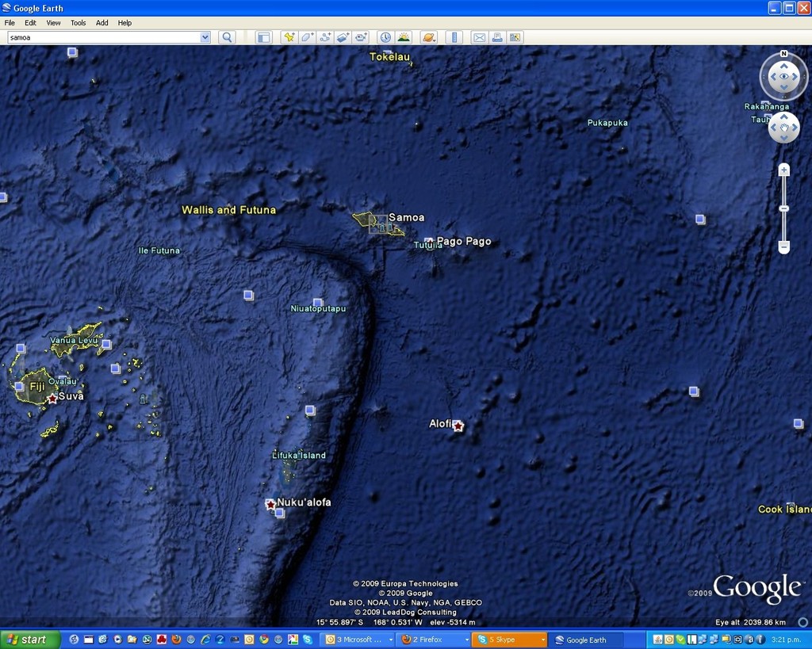Image resolution: width=812 pixels, height=649 pixels.
Task: Click the Tokelau label
Action: pos(389,57)
